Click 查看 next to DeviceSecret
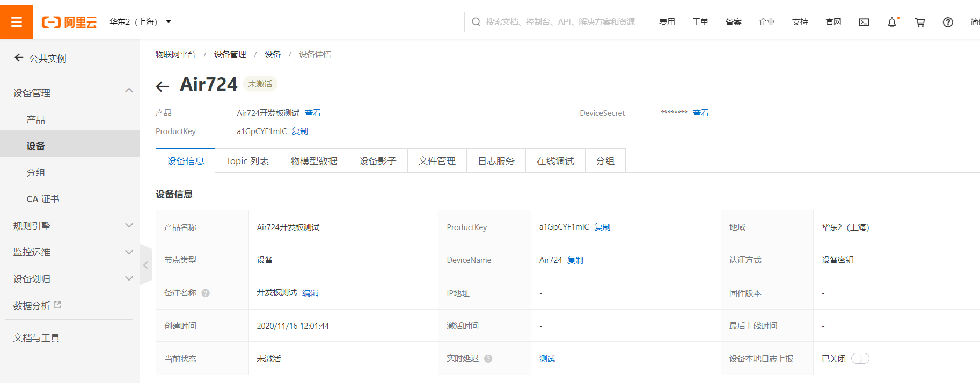 coord(701,113)
